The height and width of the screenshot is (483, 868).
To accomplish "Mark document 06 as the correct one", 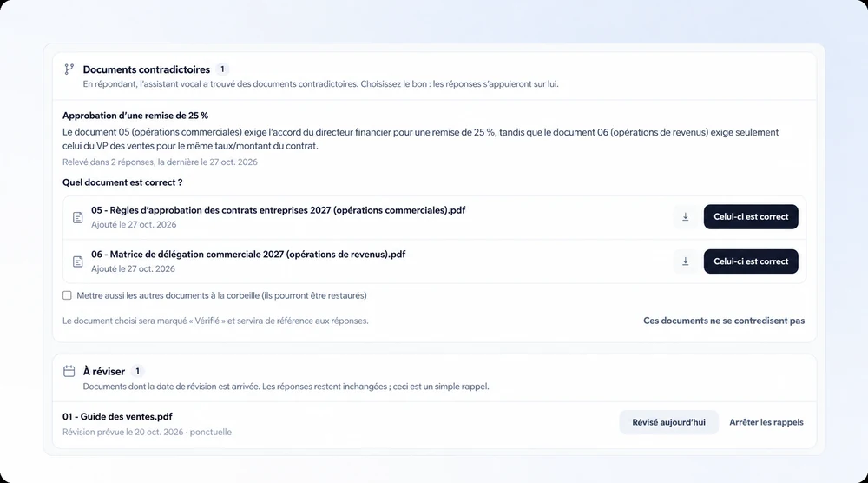I will click(x=751, y=261).
